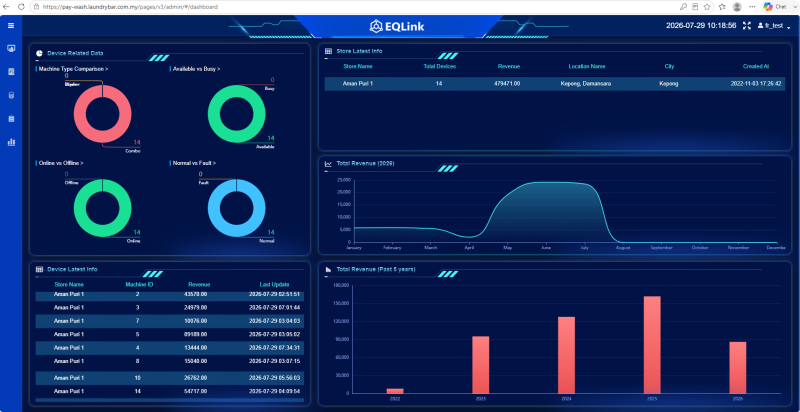Click the site info lock icon

pyautogui.click(x=37, y=7)
